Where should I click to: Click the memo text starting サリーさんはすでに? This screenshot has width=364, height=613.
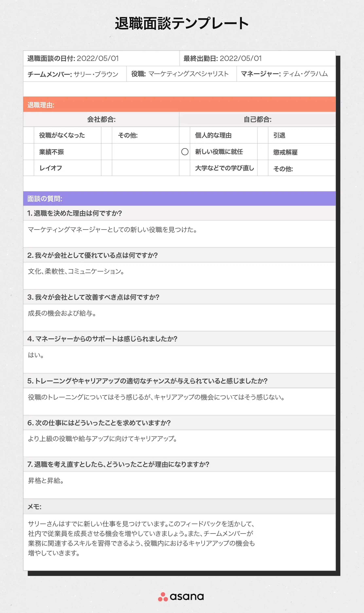tap(142, 538)
